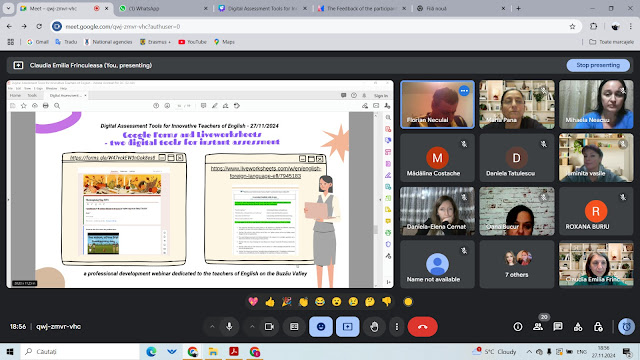Open host controls lock icon
The width and height of the screenshot is (640, 360).
pos(598,327)
